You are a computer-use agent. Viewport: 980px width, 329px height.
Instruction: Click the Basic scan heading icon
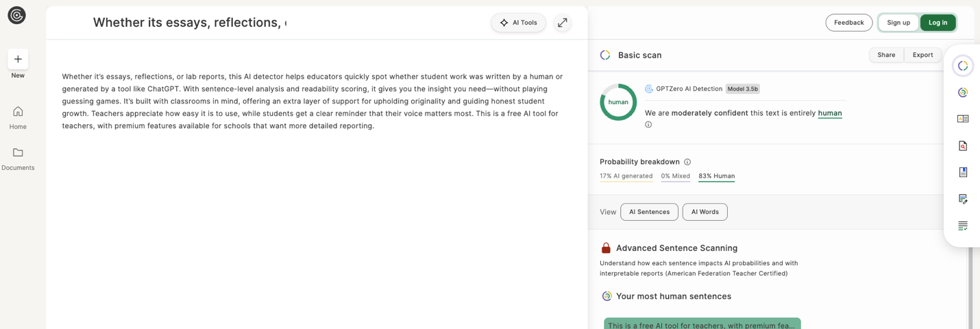605,55
